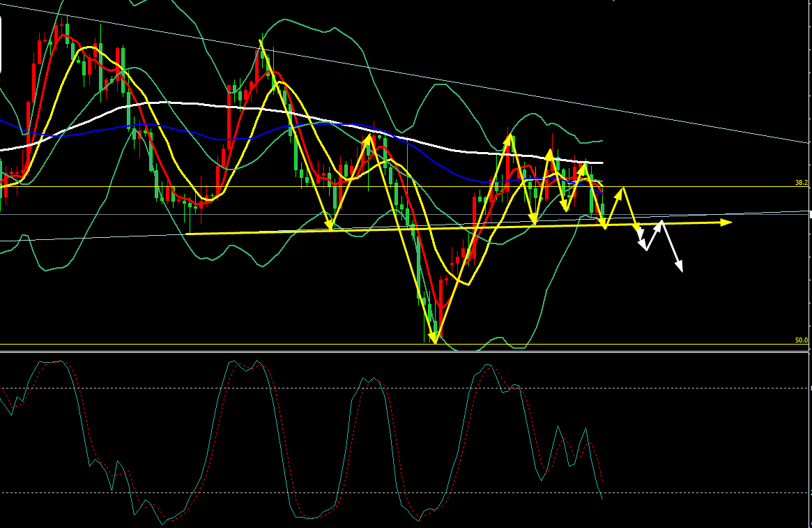This screenshot has height=528, width=812.
Task: Select the last stochastic line endpoint
Action: pyautogui.click(x=602, y=498)
